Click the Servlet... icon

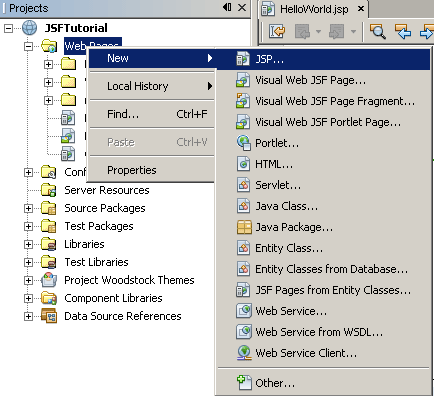pos(243,185)
